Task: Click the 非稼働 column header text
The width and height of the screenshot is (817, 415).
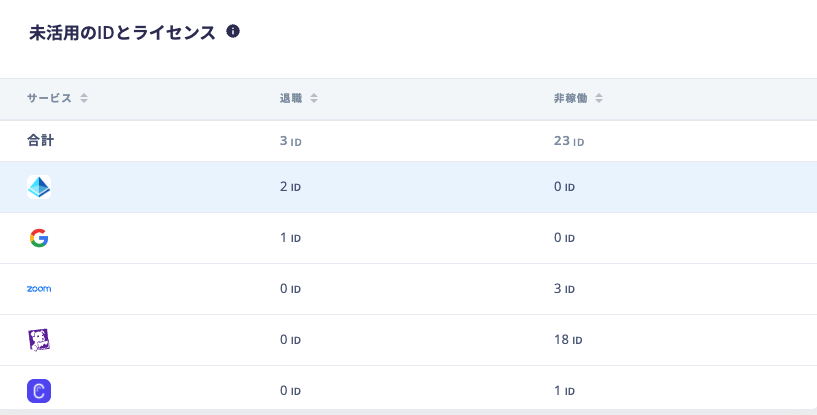Action: point(571,98)
